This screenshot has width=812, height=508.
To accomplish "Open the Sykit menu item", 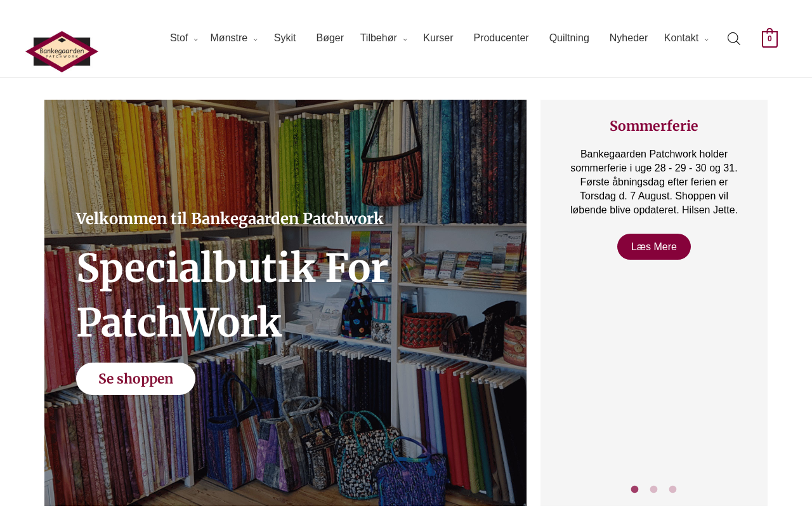I will (285, 38).
